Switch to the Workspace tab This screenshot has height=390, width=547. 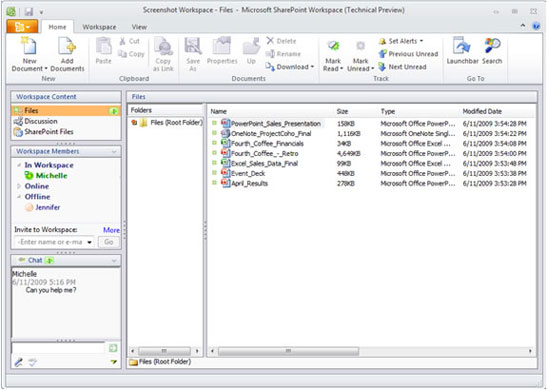[99, 27]
